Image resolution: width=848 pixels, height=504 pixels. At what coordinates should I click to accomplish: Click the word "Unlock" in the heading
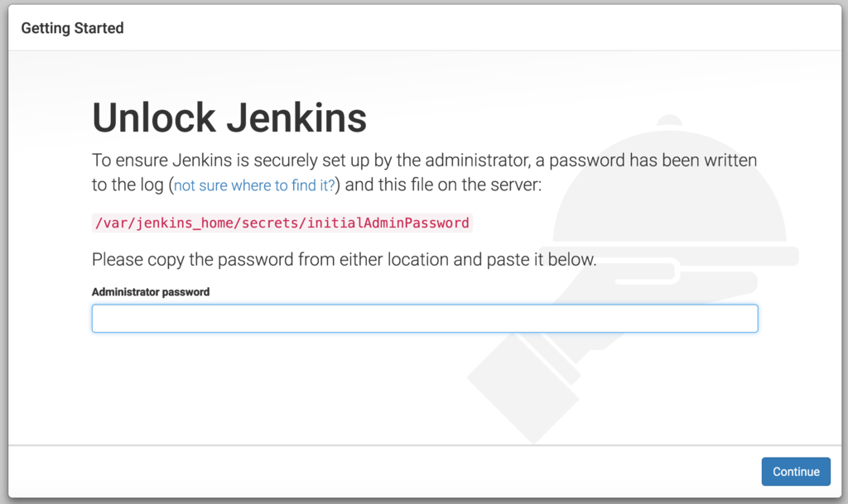point(153,118)
